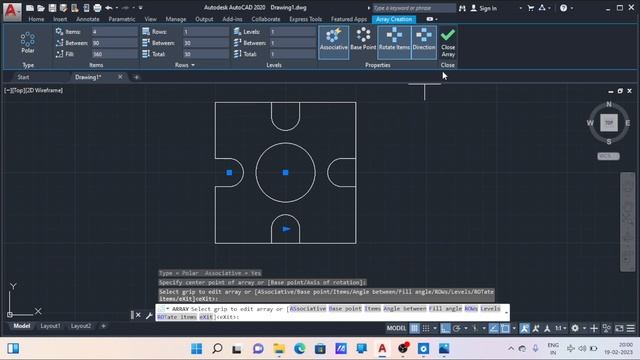Screen dimensions: 640x360
Task: Add a new file tab with plus button
Action: click(136, 77)
